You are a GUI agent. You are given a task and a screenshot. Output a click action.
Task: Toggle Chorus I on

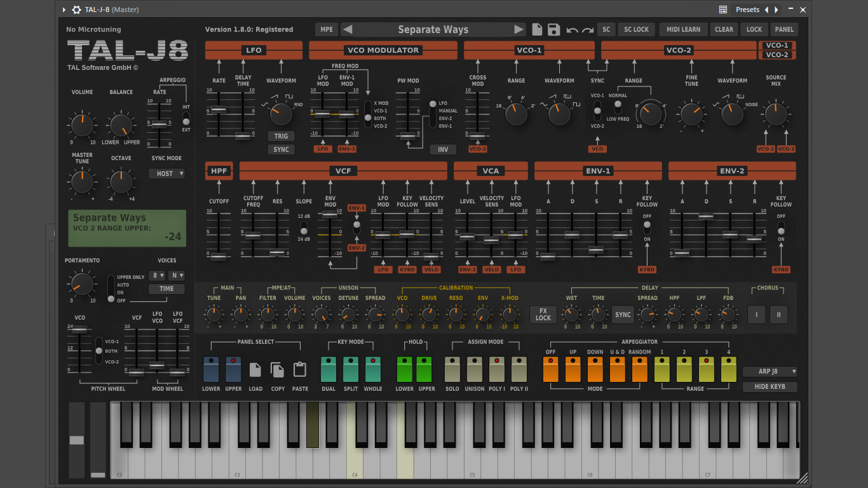(x=756, y=315)
